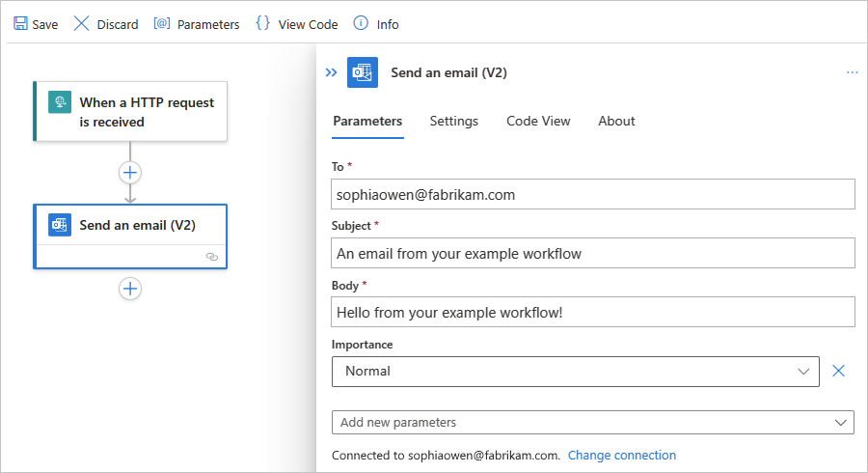Click the Discard X icon

[82, 24]
